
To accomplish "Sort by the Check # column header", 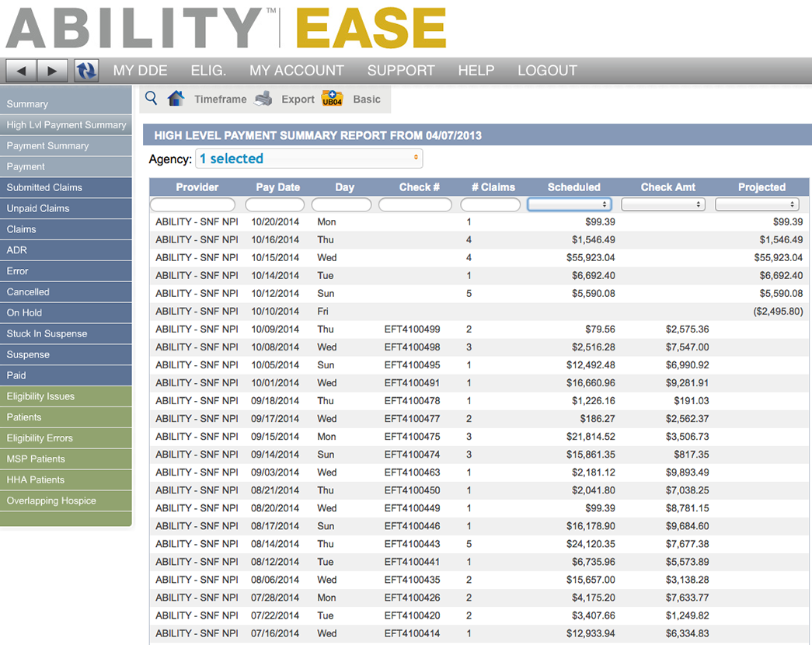I will pos(419,187).
